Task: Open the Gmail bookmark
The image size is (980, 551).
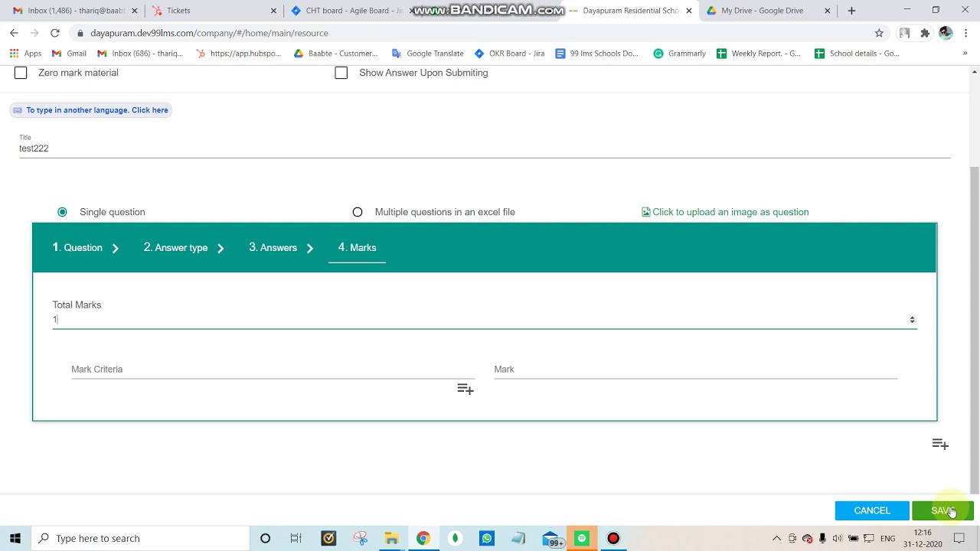Action: pos(69,54)
